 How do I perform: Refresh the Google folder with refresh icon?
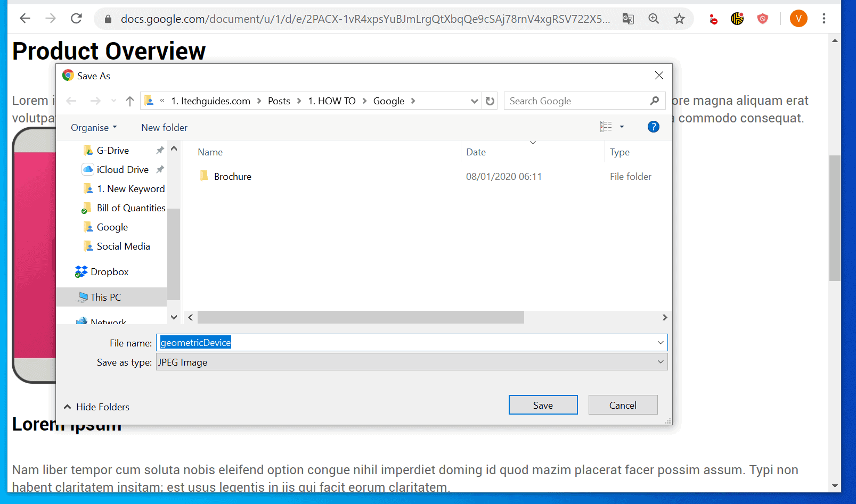[x=490, y=101]
